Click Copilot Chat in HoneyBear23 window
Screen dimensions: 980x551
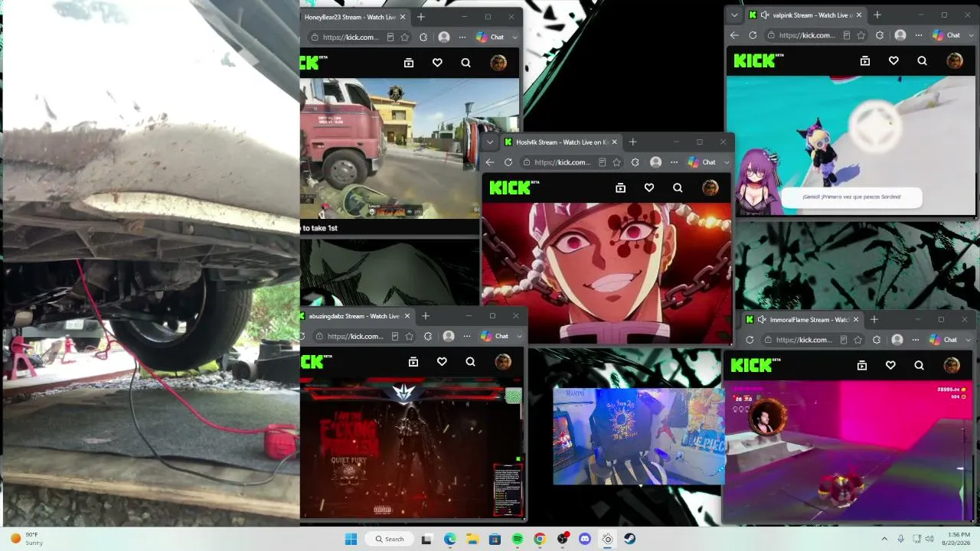point(490,37)
